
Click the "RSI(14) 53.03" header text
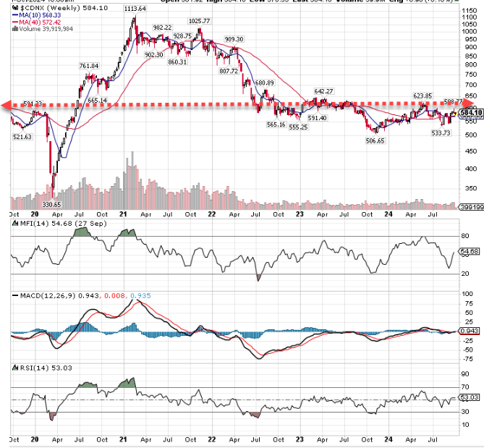tap(46, 368)
